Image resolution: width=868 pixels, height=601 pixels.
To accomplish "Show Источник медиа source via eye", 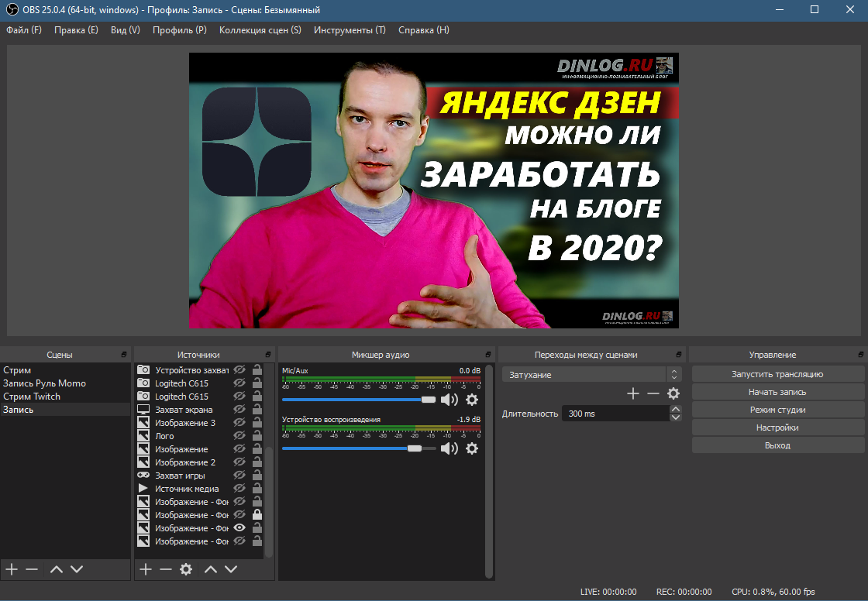I will 239,489.
